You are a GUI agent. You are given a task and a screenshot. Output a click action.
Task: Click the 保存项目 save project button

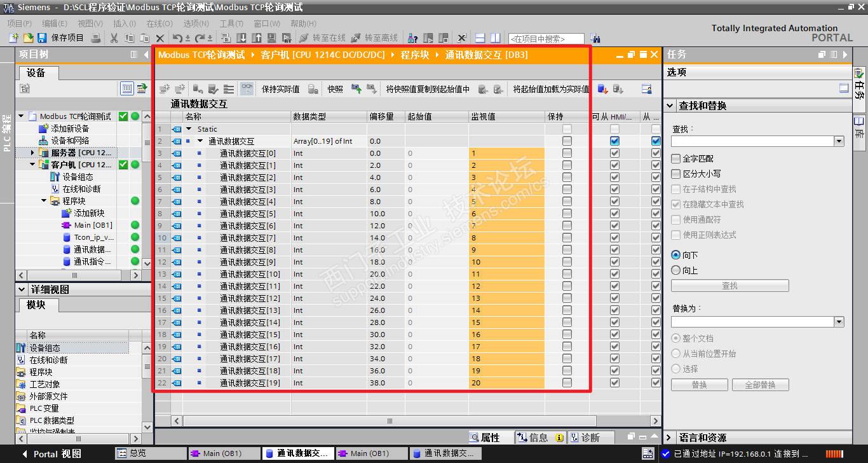pyautogui.click(x=61, y=38)
